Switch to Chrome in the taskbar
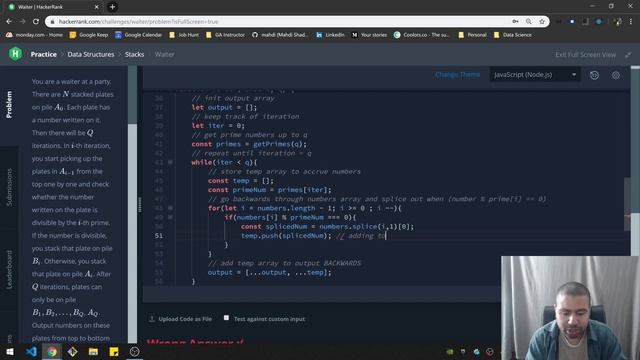This screenshot has width=640, height=360. (x=52, y=351)
